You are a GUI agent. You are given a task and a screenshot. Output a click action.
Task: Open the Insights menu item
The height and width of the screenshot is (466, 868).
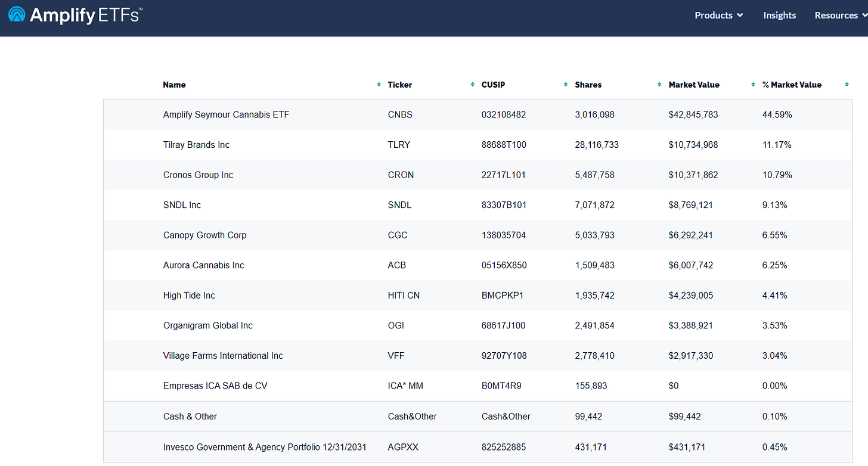coord(779,15)
